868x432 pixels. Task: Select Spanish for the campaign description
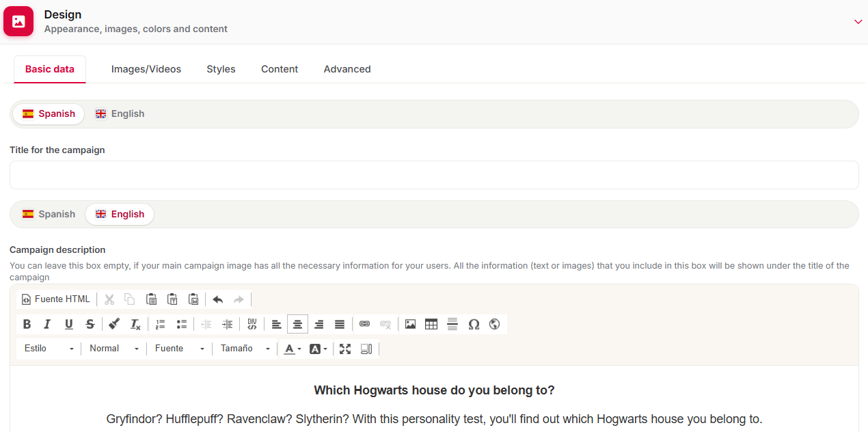(49, 214)
